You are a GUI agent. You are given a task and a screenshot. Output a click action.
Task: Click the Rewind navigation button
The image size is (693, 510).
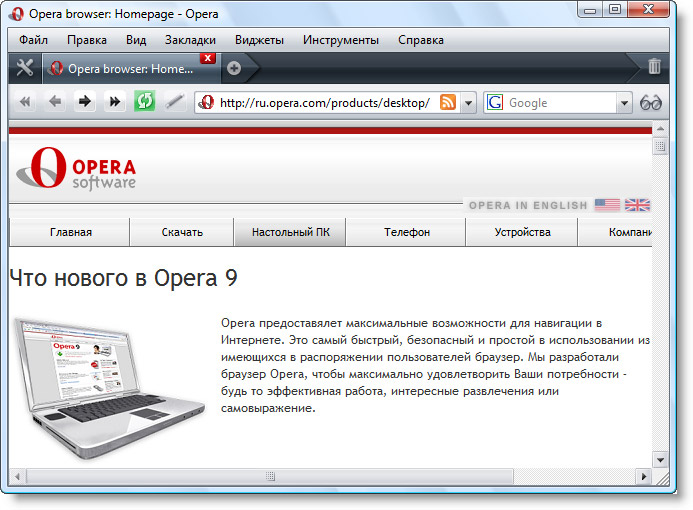[x=25, y=102]
